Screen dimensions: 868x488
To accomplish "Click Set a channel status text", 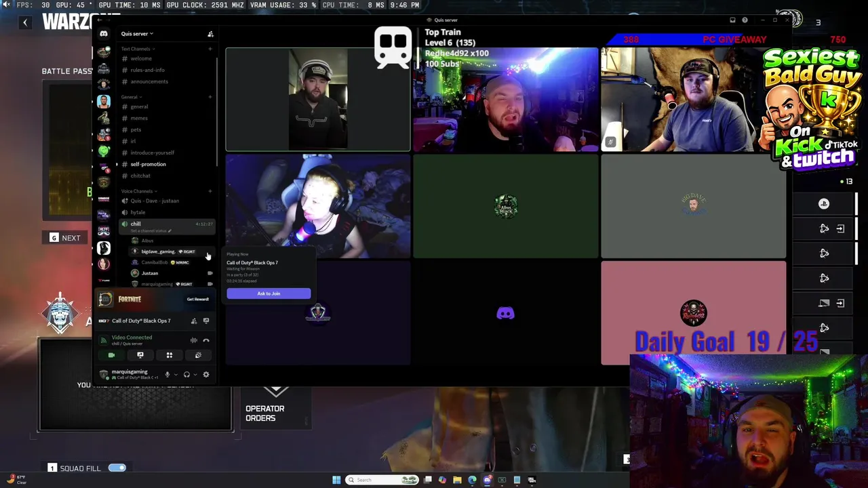I will 150,230.
